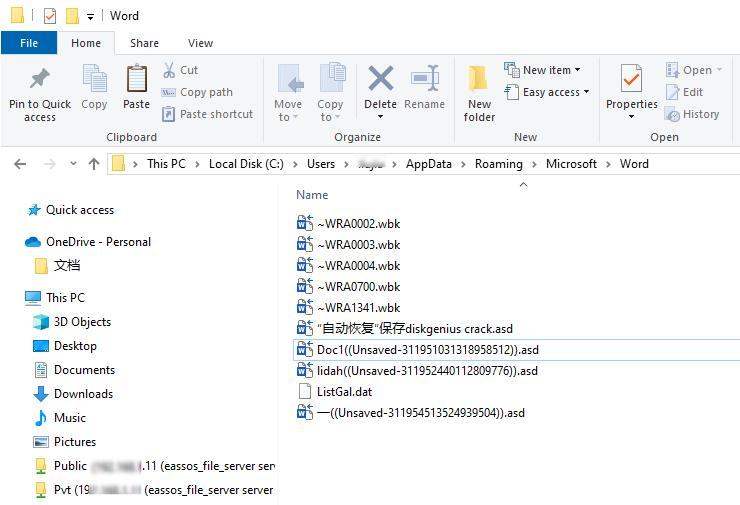Screen dimensions: 740x505
Task: Switch to the Share tab
Action: pos(144,43)
